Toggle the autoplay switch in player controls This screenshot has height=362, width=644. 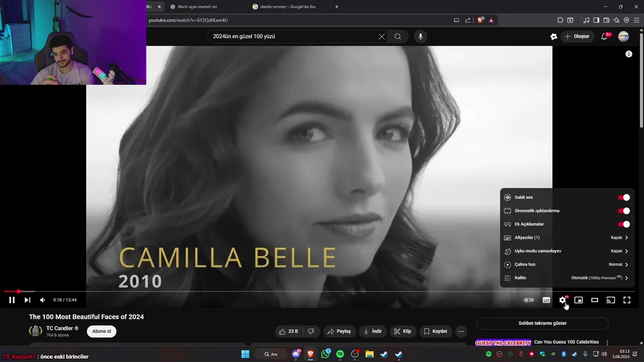(529, 300)
